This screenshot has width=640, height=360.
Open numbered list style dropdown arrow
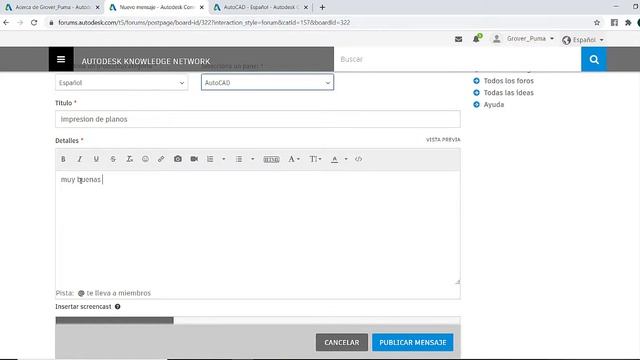(224, 159)
